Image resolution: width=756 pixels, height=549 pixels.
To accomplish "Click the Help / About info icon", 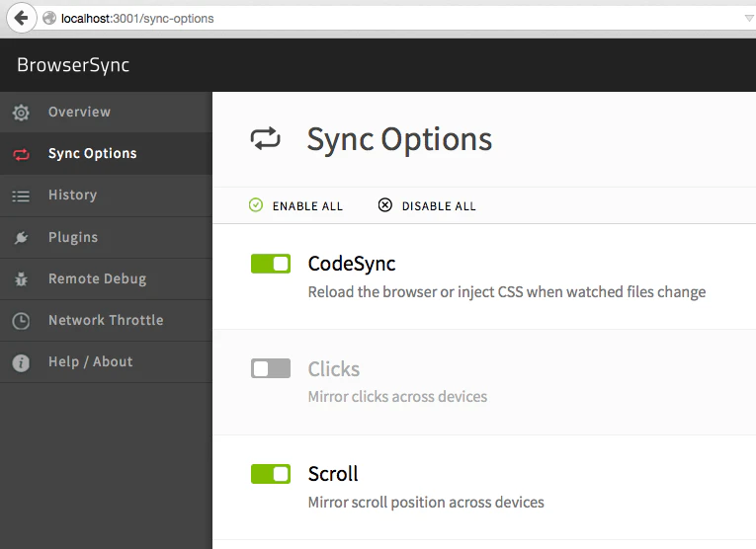I will [x=21, y=362].
